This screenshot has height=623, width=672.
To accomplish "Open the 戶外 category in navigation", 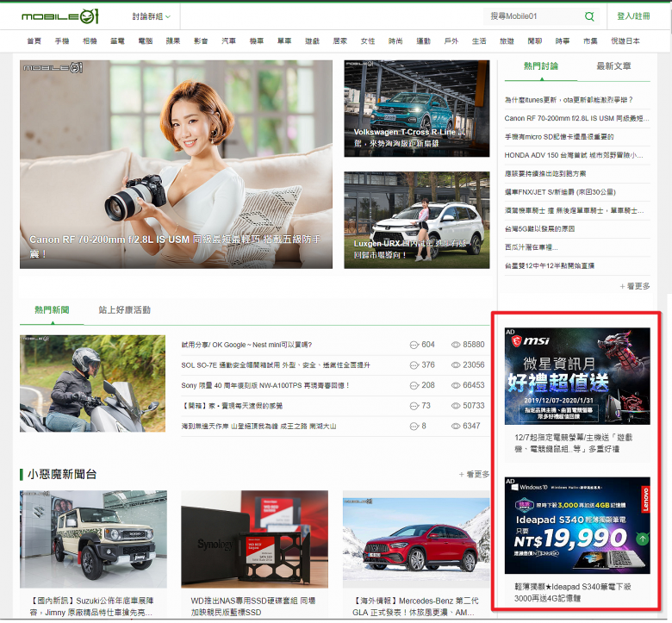I will point(451,41).
